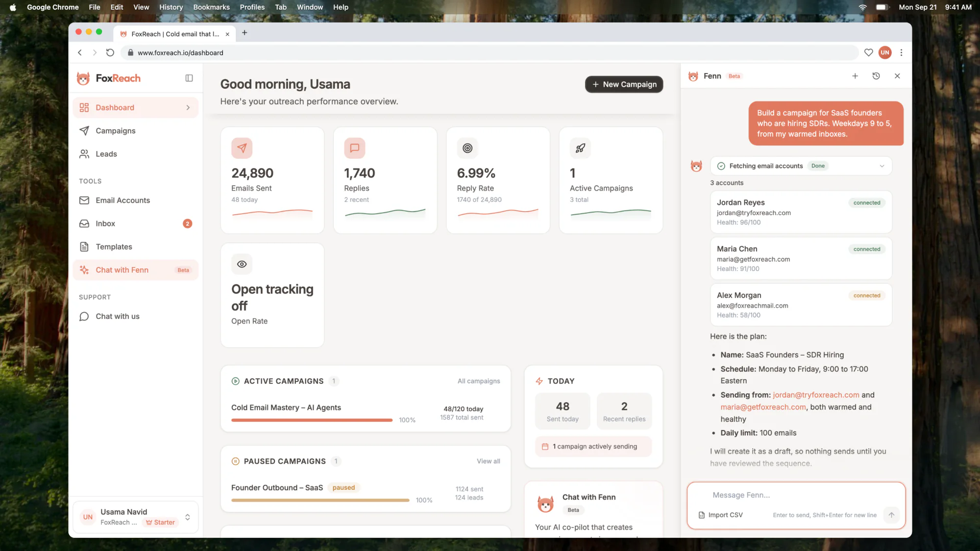
Task: Open the Bookmarks menu in menu bar
Action: point(211,7)
